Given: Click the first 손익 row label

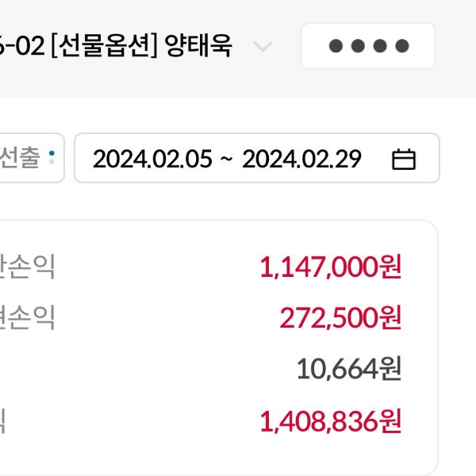Looking at the screenshot, I should 28,267.
